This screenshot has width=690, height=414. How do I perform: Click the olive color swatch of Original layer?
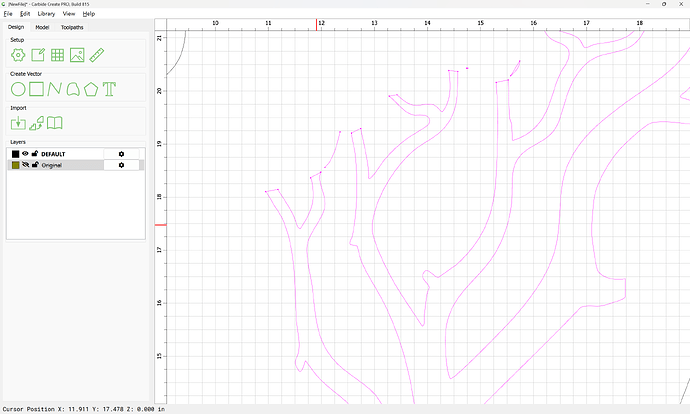tap(15, 165)
